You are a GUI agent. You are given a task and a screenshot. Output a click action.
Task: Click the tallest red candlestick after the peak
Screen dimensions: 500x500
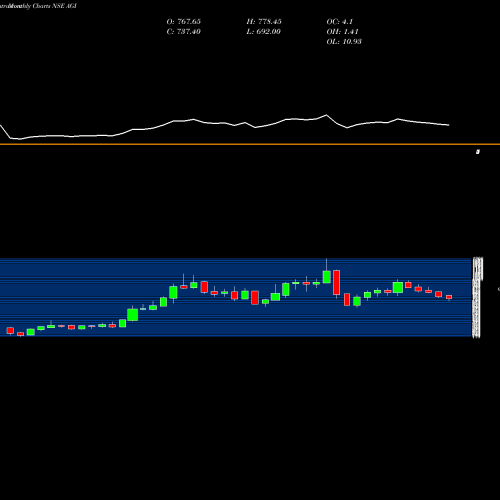tap(337, 283)
